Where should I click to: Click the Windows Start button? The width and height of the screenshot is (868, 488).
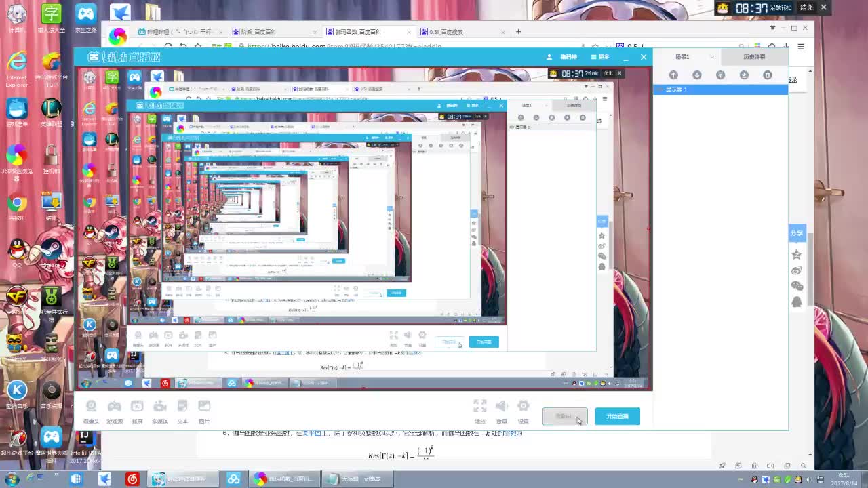click(12, 479)
